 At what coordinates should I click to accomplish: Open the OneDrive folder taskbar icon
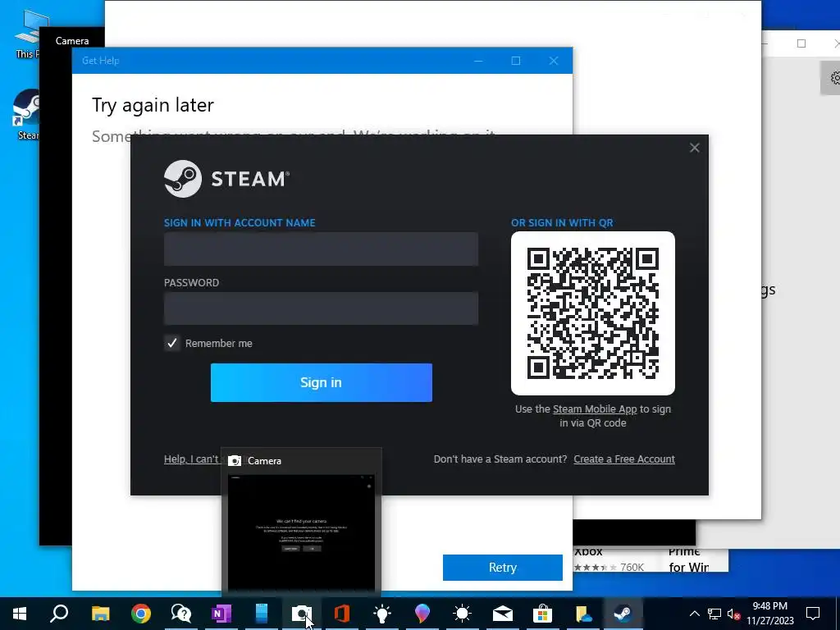(x=583, y=614)
